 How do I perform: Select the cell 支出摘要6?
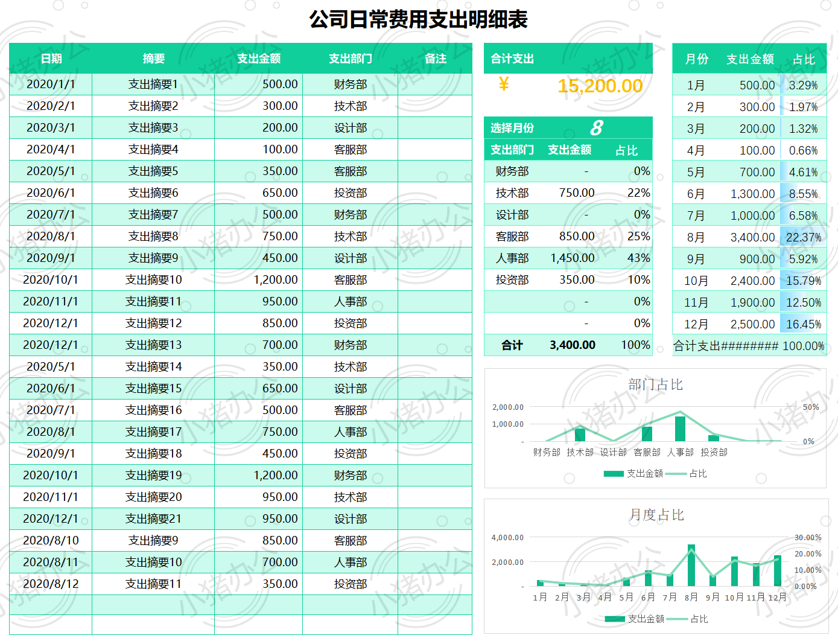(x=153, y=193)
